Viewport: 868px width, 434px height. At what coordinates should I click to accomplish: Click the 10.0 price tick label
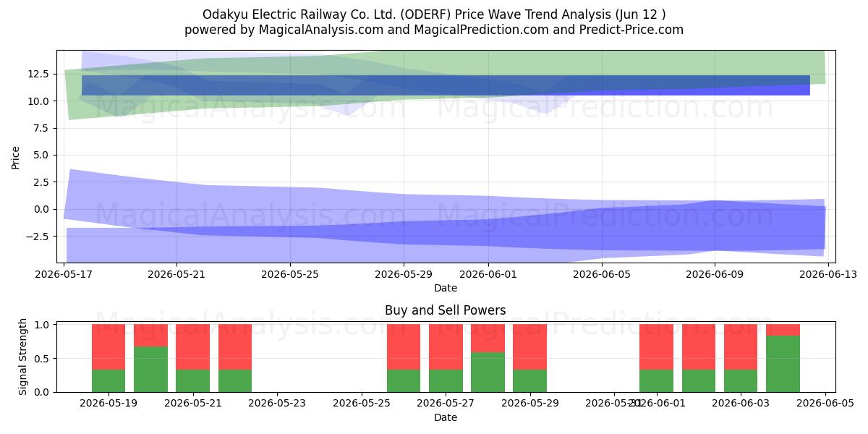tap(38, 101)
